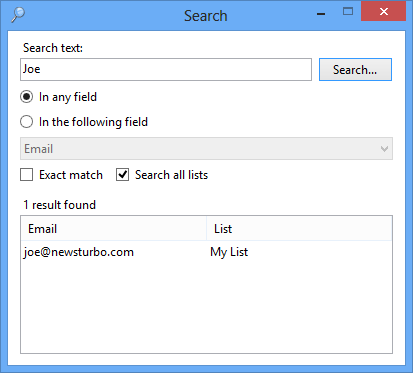
Task: Click the Search... button
Action: 355,70
